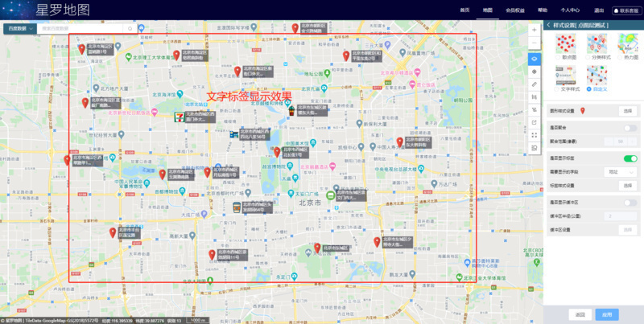Click the 文字样式 style thumbnail

tap(566, 75)
